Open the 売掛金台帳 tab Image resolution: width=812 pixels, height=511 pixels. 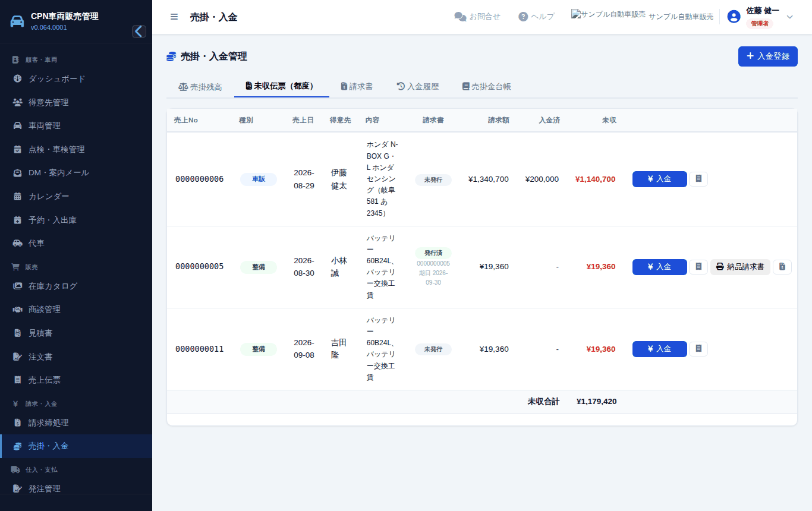[486, 87]
